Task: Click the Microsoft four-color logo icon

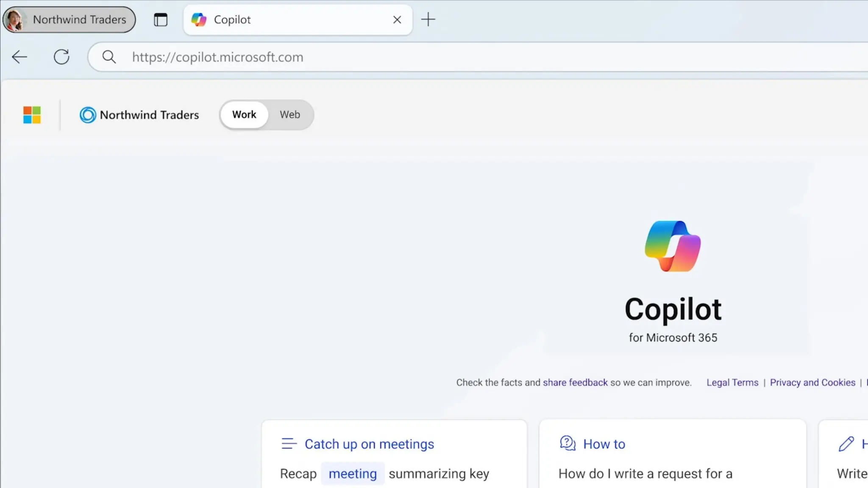Action: (x=32, y=115)
